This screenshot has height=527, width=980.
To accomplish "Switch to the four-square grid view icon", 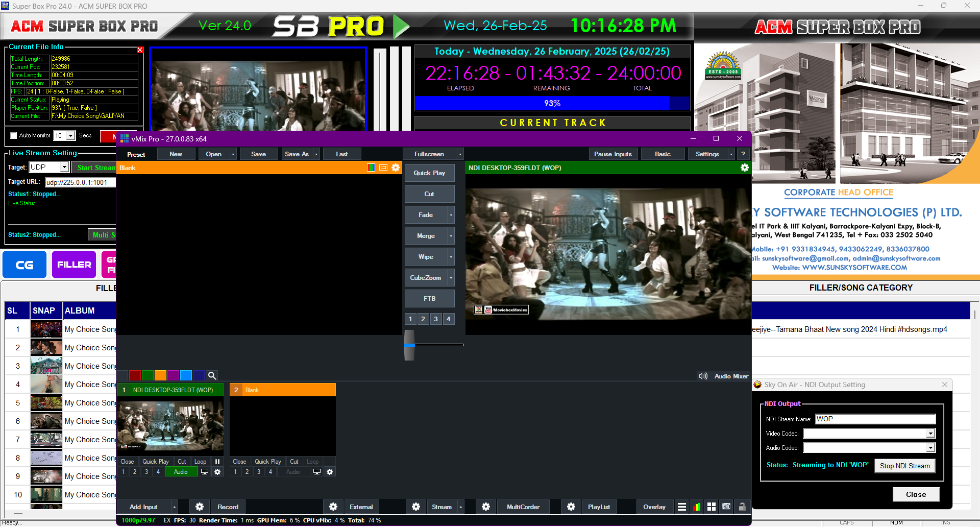I will [712, 507].
